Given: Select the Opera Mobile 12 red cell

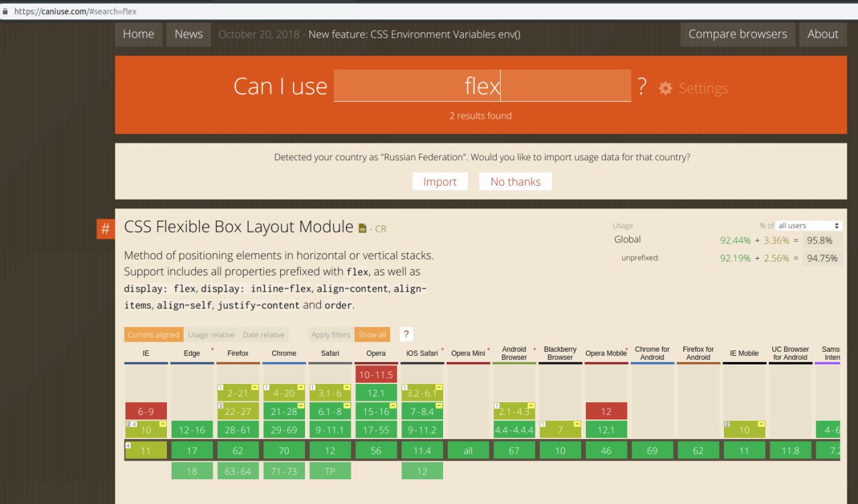Looking at the screenshot, I should point(606,412).
